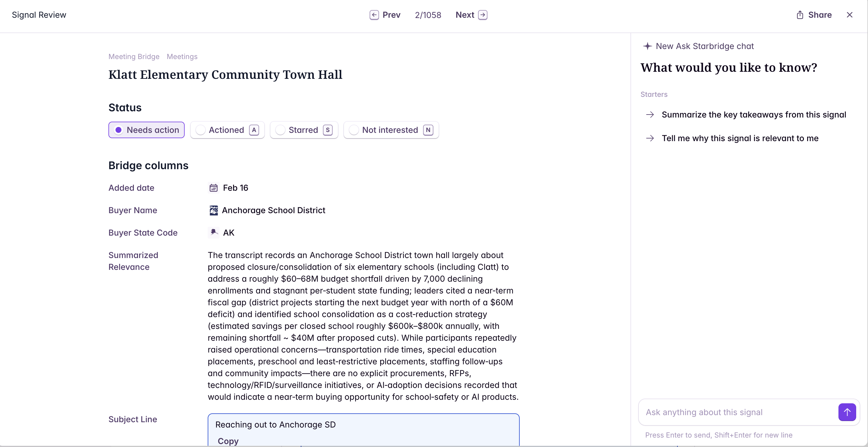Viewport: 868px width, 447px height.
Task: Go to the Meetings breadcrumb
Action: 182,57
